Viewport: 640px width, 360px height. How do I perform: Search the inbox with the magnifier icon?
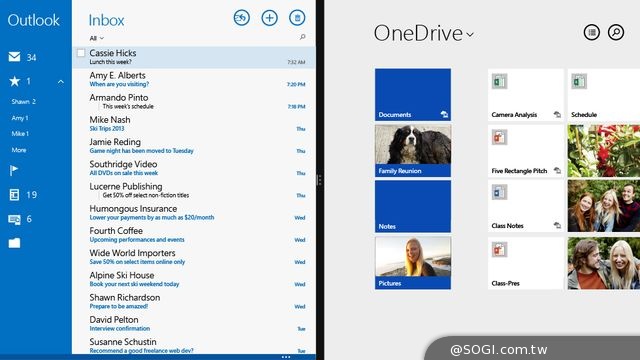pos(302,37)
